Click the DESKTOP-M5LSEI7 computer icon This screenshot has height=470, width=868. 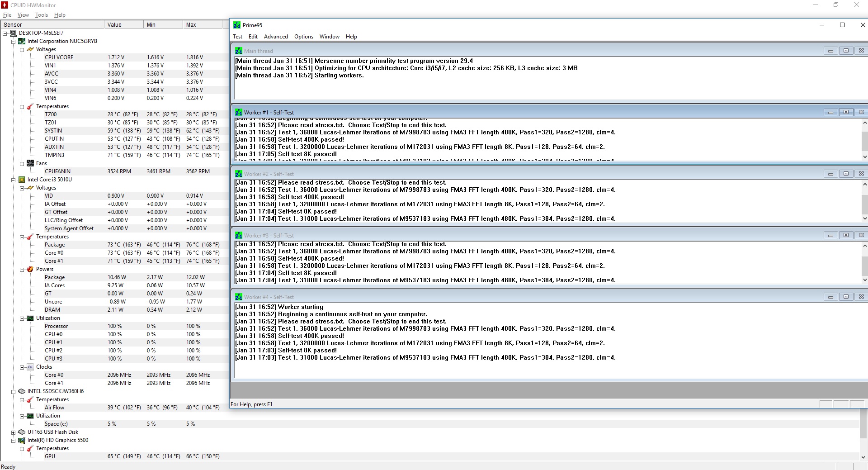tap(13, 33)
